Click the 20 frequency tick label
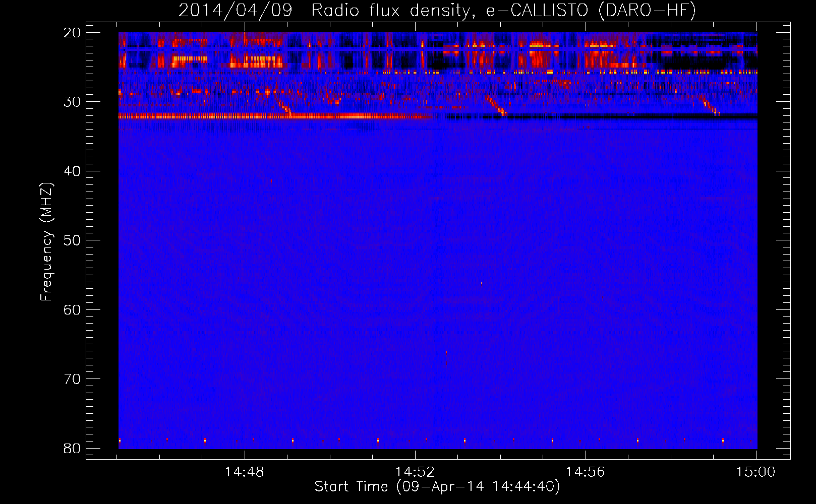 (x=72, y=33)
